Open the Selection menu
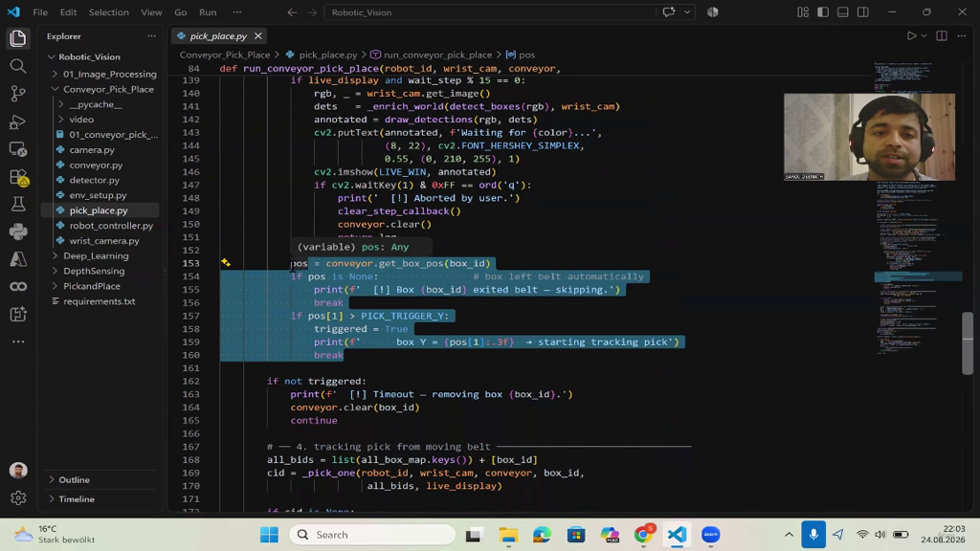980x551 pixels. [x=109, y=12]
